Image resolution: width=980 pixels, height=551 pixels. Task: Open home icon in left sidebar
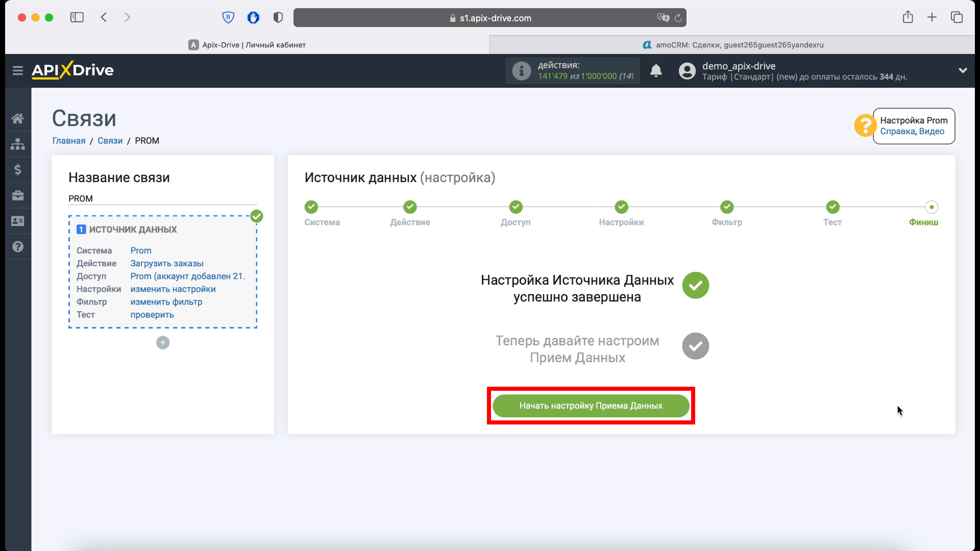pos(18,118)
